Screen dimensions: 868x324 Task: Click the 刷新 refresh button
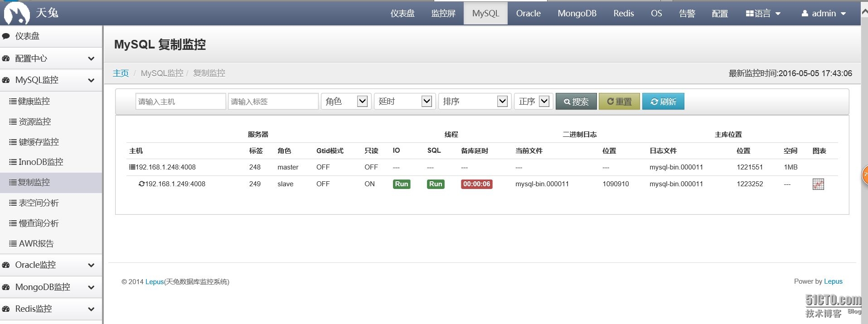coord(663,102)
